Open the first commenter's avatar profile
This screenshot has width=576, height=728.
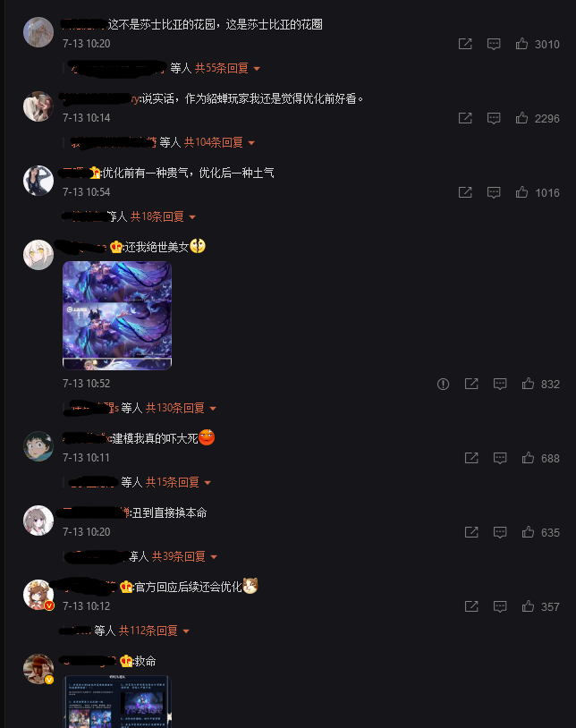(x=38, y=32)
